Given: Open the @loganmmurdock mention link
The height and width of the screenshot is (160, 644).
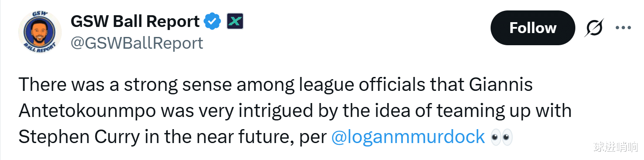Looking at the screenshot, I should coord(408,137).
